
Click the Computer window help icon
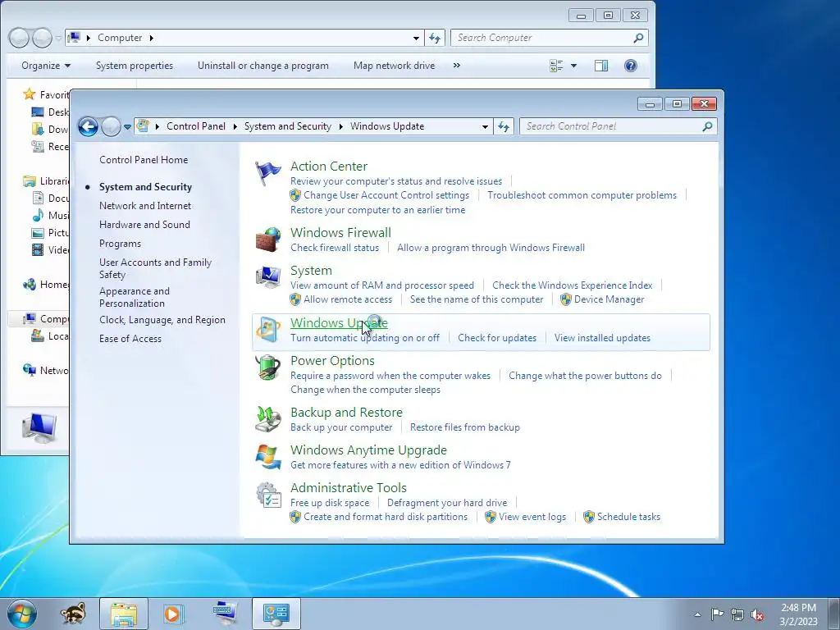[x=631, y=66]
